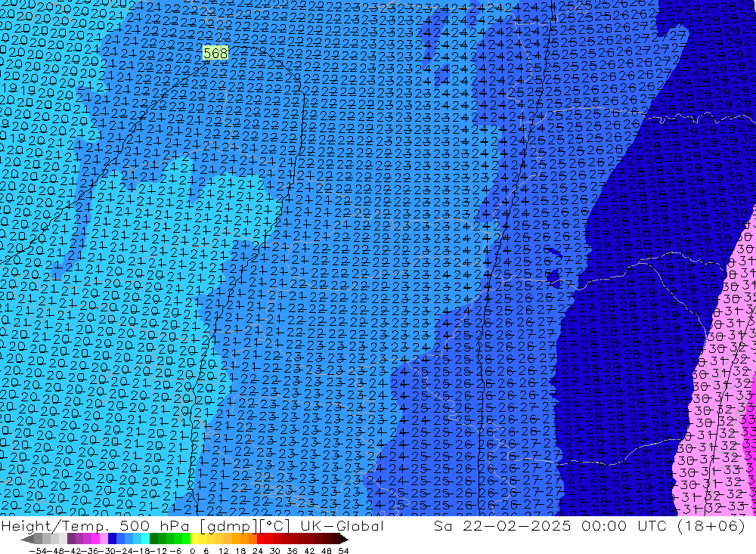Click the '(18+06)' forecast hour text
Image resolution: width=756 pixels, height=554 pixels.
coord(711,525)
